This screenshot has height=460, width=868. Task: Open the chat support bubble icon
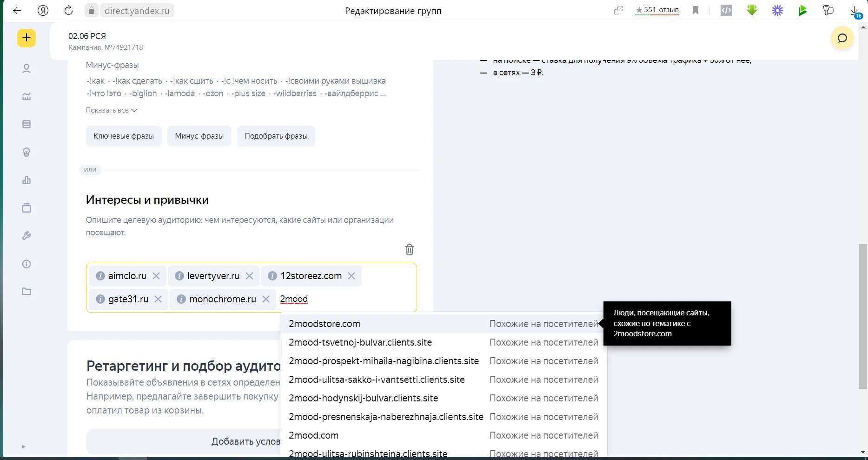tap(842, 38)
